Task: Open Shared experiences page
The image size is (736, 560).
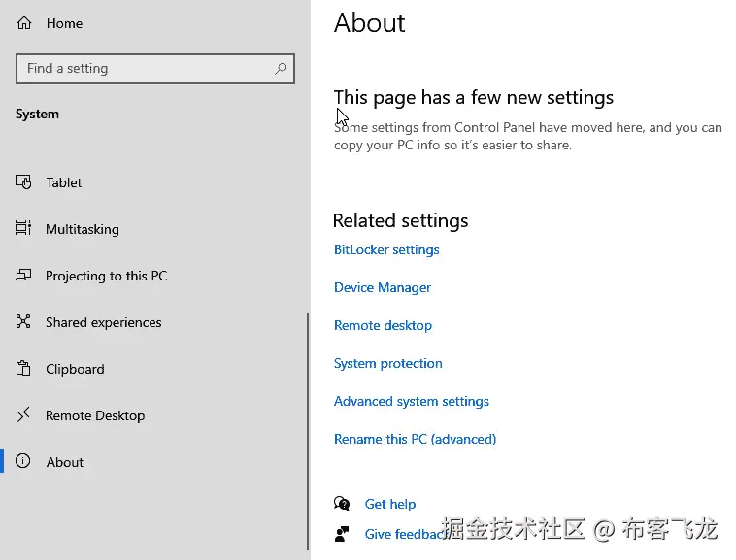Action: click(155, 322)
